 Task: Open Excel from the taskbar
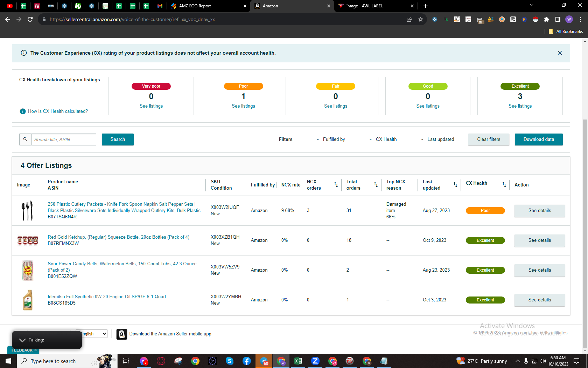298,361
